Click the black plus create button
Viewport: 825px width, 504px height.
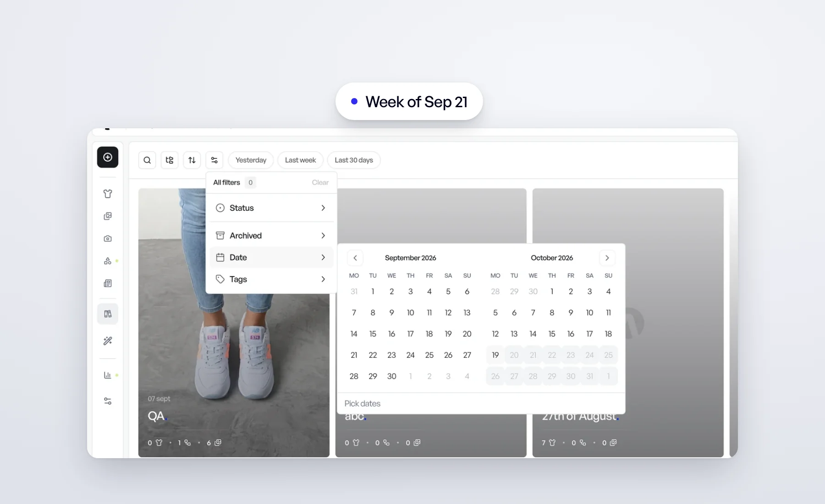coord(108,157)
